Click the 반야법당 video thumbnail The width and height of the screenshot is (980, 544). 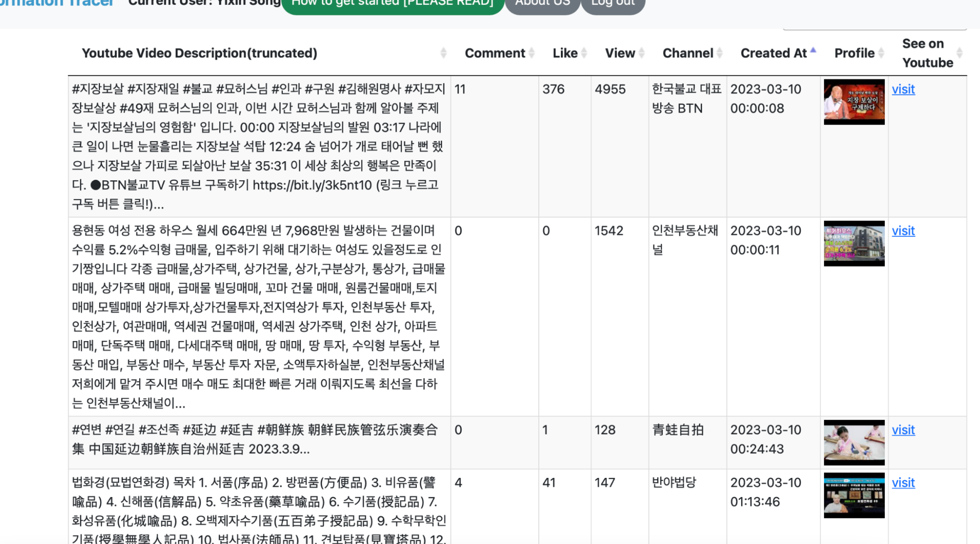pos(854,495)
